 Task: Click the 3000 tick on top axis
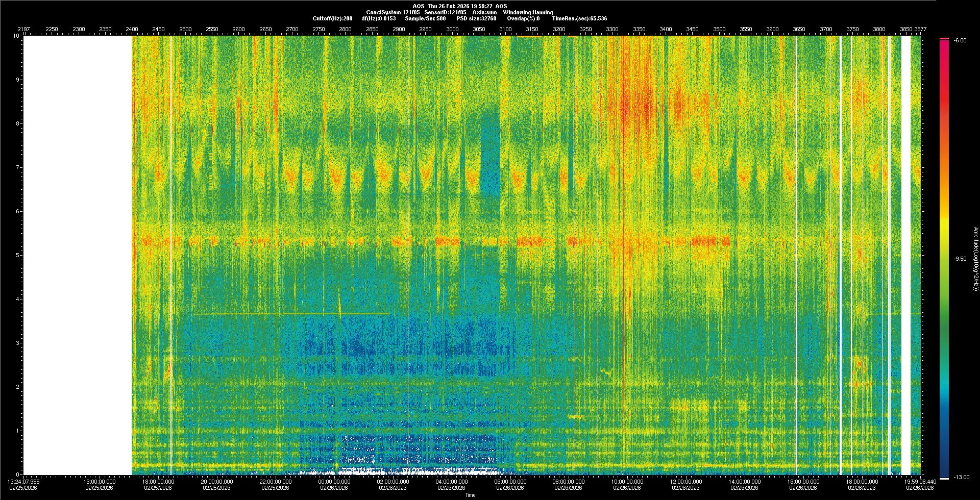452,29
